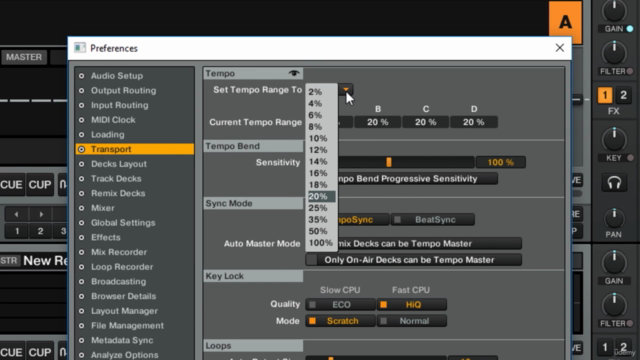Choose 4% from tempo range list
The height and width of the screenshot is (360, 640).
pos(315,104)
